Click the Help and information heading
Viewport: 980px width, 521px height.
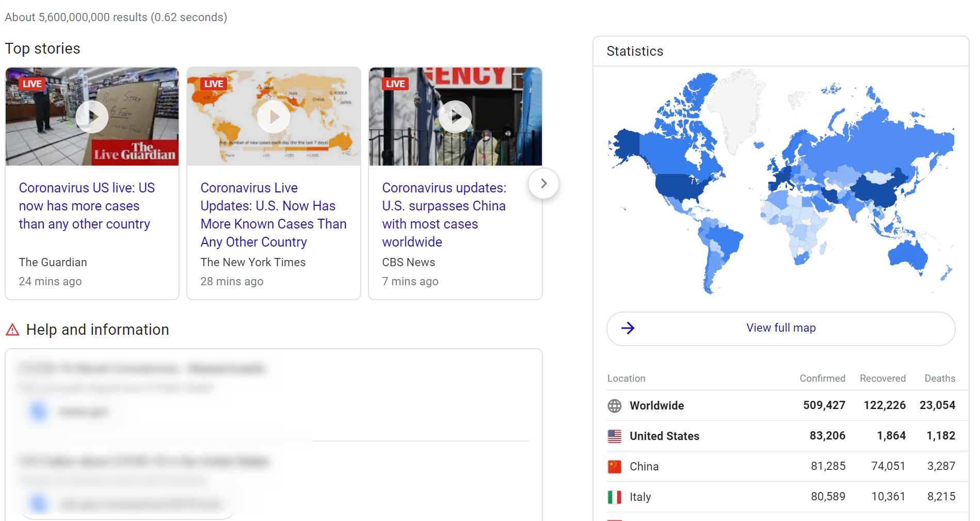click(98, 330)
